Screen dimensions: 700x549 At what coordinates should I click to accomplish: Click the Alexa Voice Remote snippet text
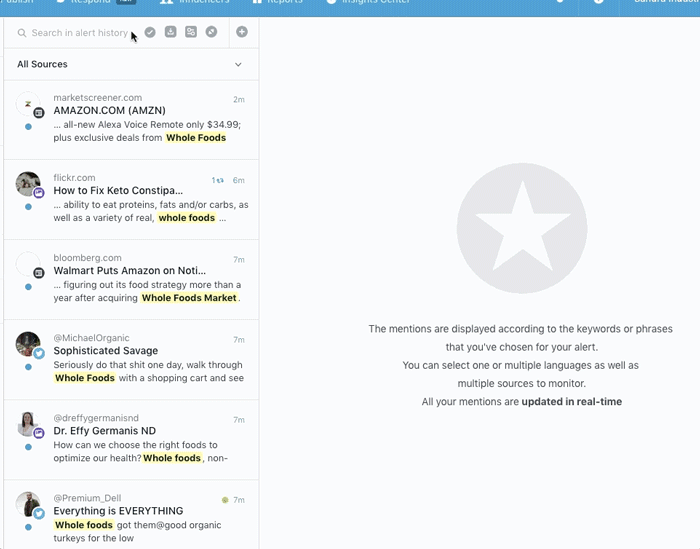tap(147, 131)
